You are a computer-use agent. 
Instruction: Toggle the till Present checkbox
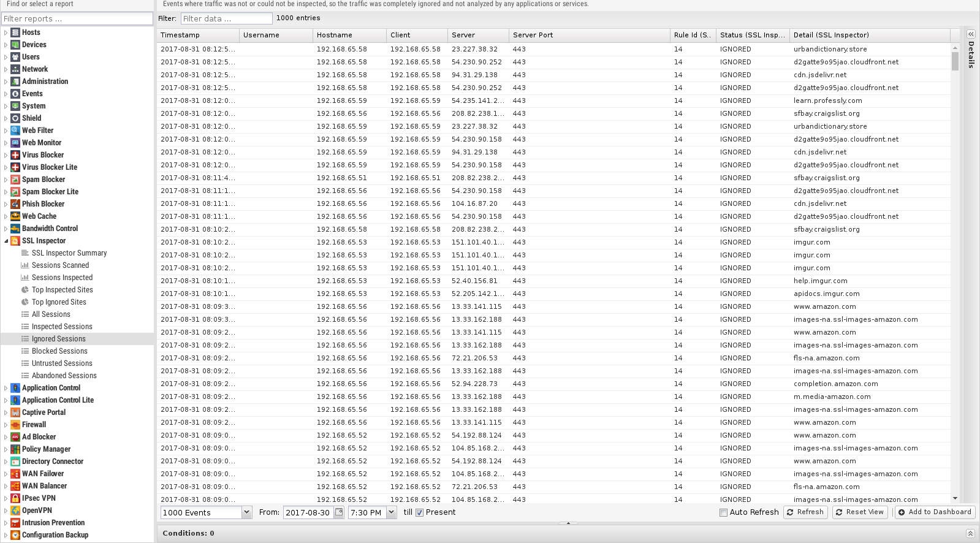tap(420, 513)
